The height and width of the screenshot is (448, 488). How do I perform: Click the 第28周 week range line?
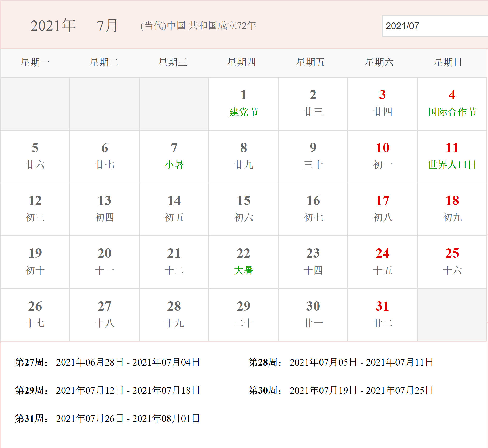341,362
